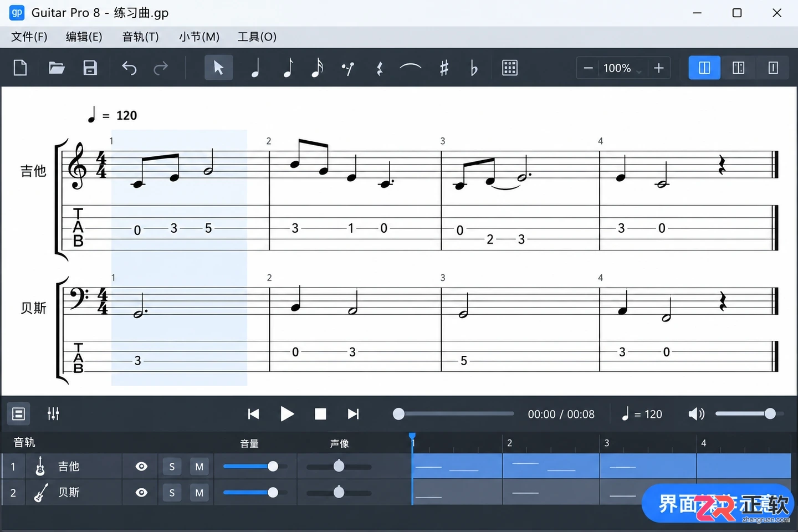Switch to the second layout view button
This screenshot has width=798, height=532.
click(739, 68)
